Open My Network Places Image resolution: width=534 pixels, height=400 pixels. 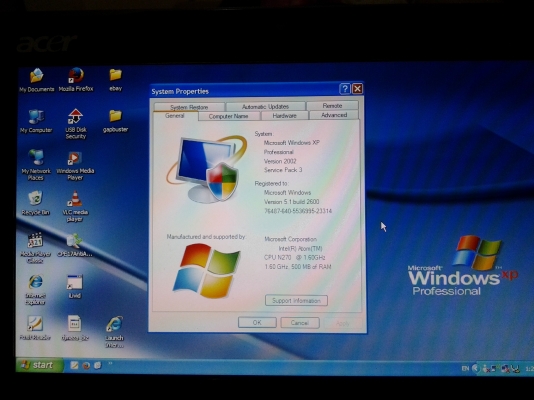point(36,165)
